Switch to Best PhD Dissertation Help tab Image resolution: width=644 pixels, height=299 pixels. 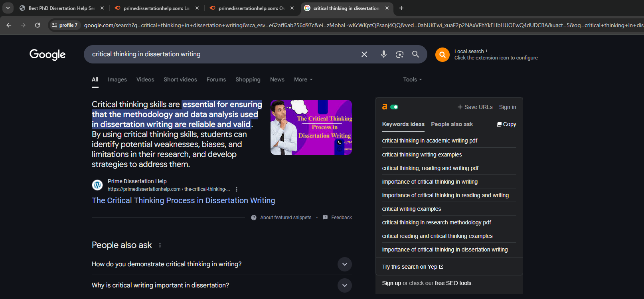pos(61,8)
